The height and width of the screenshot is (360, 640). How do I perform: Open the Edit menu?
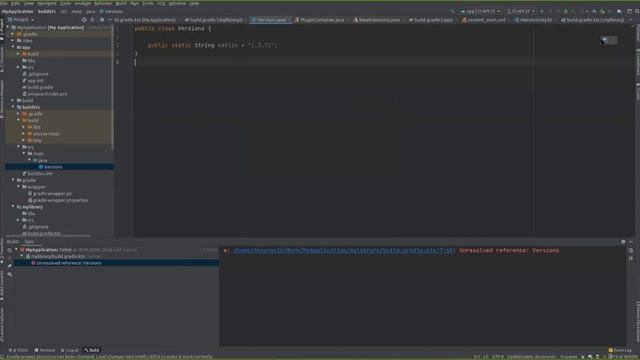(x=15, y=3)
